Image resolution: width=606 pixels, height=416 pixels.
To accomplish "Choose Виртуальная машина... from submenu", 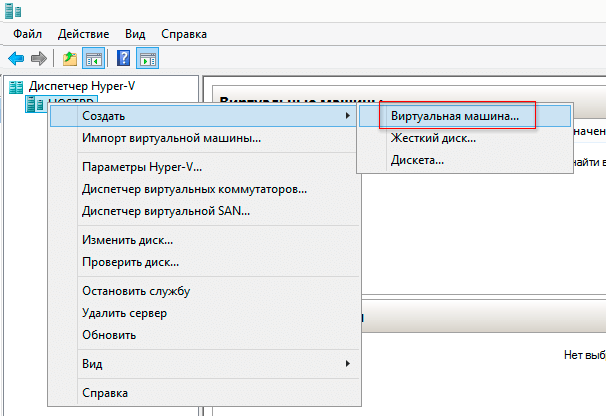I will (465, 116).
